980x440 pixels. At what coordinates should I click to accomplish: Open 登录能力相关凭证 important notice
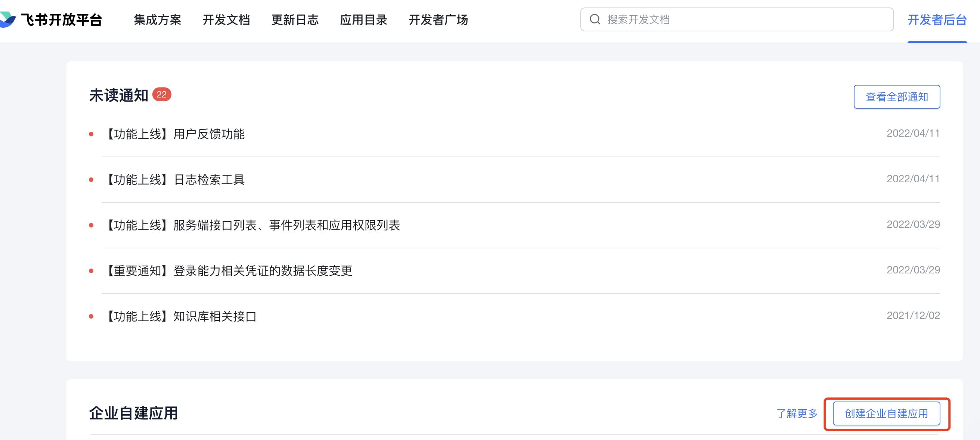coord(229,271)
